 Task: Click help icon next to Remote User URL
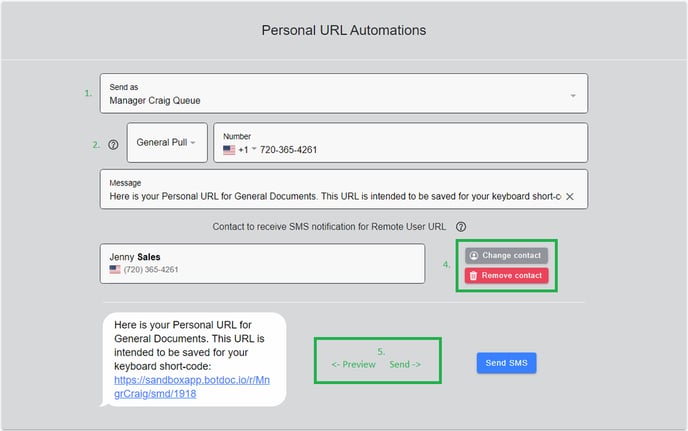click(x=461, y=227)
